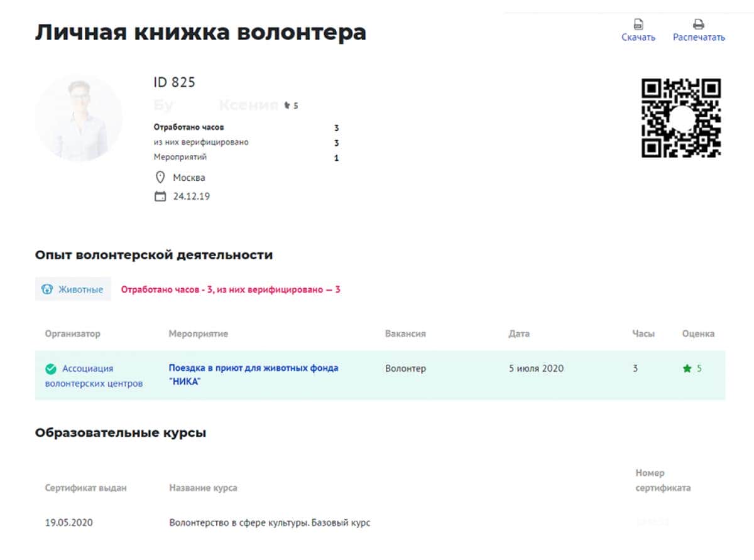
Task: Open the volunteer QR code
Action: click(680, 118)
